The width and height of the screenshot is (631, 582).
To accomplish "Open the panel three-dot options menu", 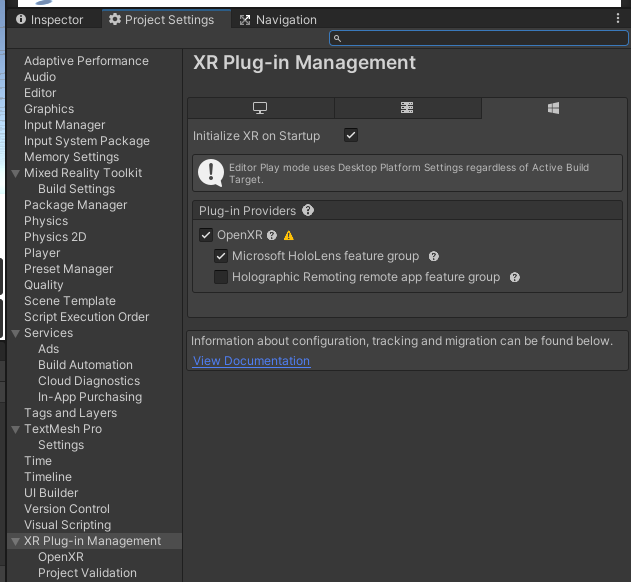I will (618, 18).
